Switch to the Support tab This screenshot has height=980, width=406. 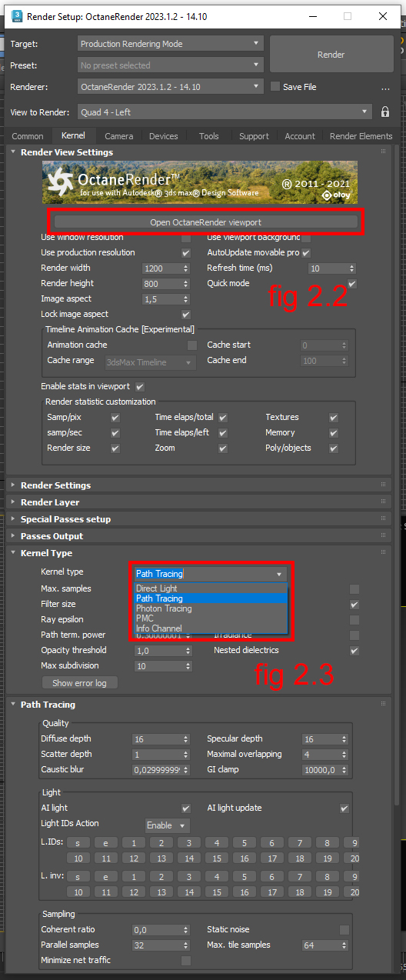click(x=254, y=136)
